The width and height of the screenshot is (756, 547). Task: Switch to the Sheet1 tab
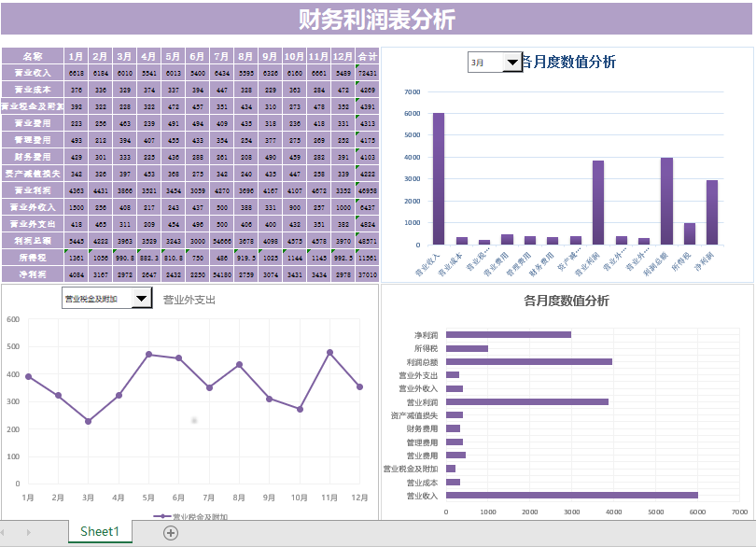[x=100, y=531]
